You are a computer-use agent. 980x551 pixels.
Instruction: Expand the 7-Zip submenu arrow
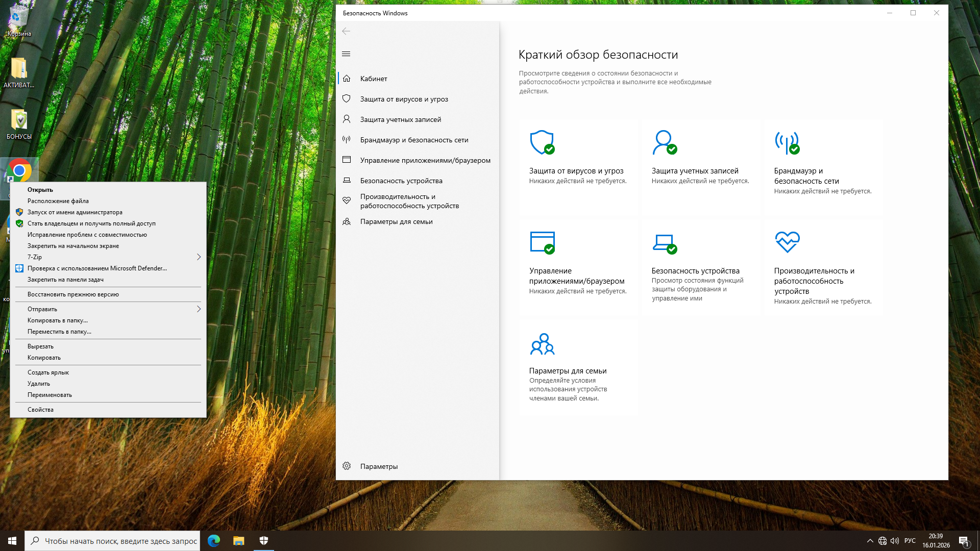pos(199,257)
